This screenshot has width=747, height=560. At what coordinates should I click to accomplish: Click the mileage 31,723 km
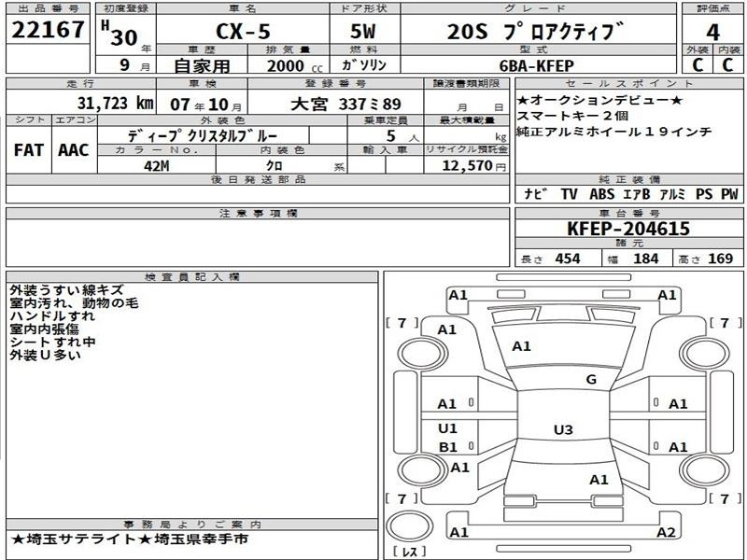point(115,103)
